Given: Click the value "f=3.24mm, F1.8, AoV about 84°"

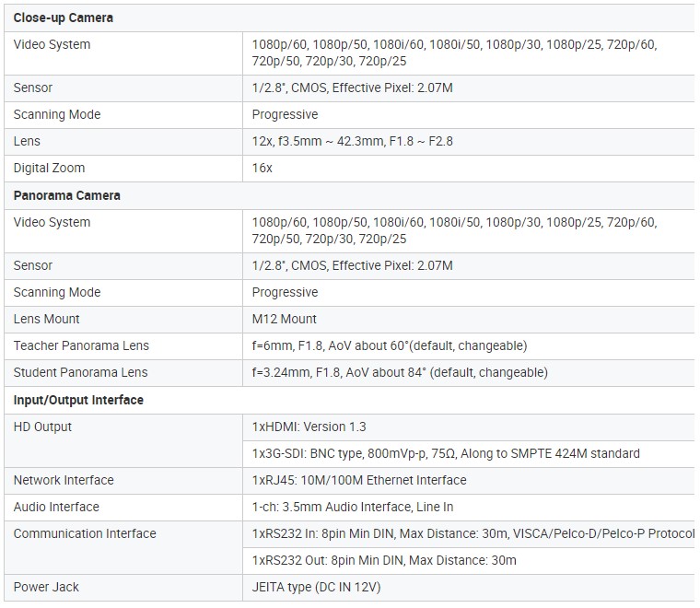Looking at the screenshot, I should (400, 372).
